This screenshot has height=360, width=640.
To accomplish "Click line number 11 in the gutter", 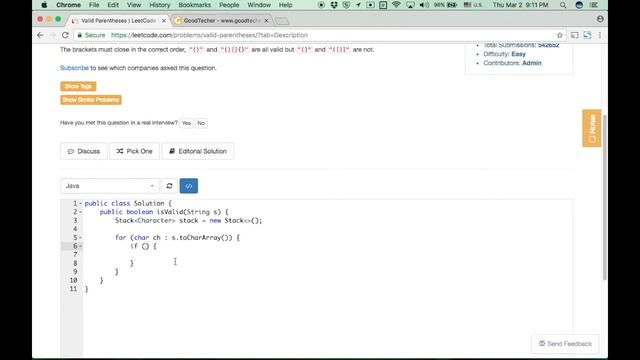I will coord(73,289).
